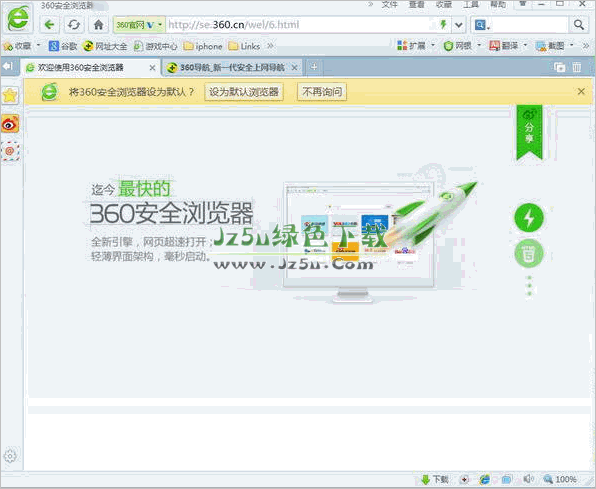Click the status bar first-aid plus icon
Viewport: 596px width, 489px height.
464,479
